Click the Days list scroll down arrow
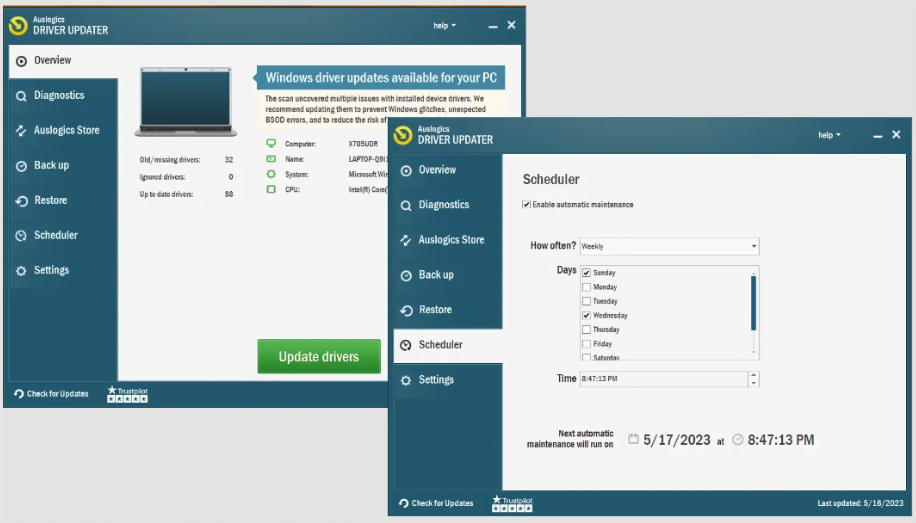The image size is (916, 523). coord(754,352)
